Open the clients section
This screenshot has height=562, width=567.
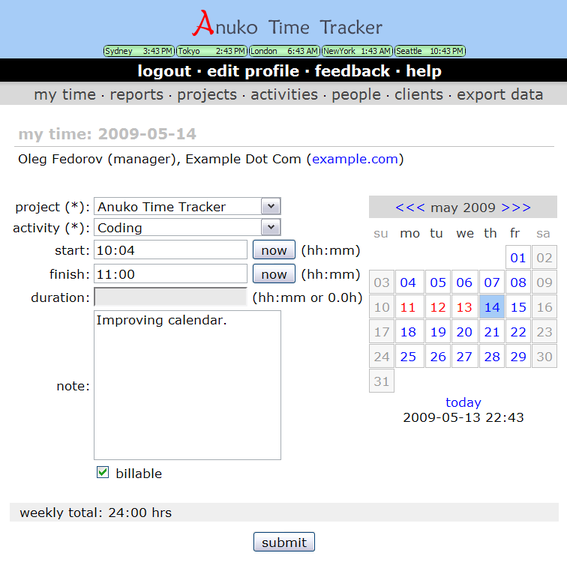419,95
